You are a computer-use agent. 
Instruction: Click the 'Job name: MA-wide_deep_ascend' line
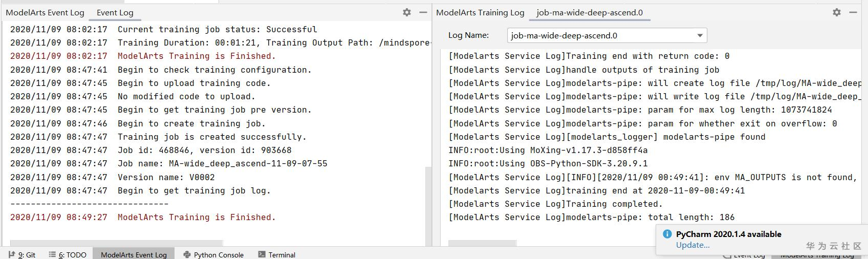pyautogui.click(x=169, y=163)
